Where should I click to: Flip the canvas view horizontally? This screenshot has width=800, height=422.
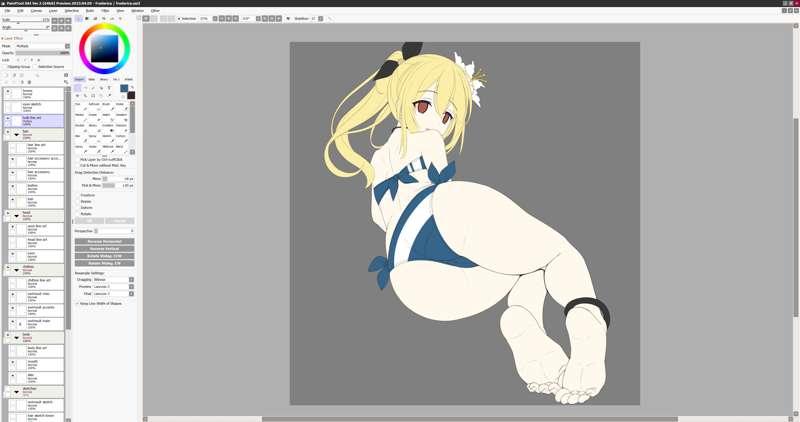[288, 18]
